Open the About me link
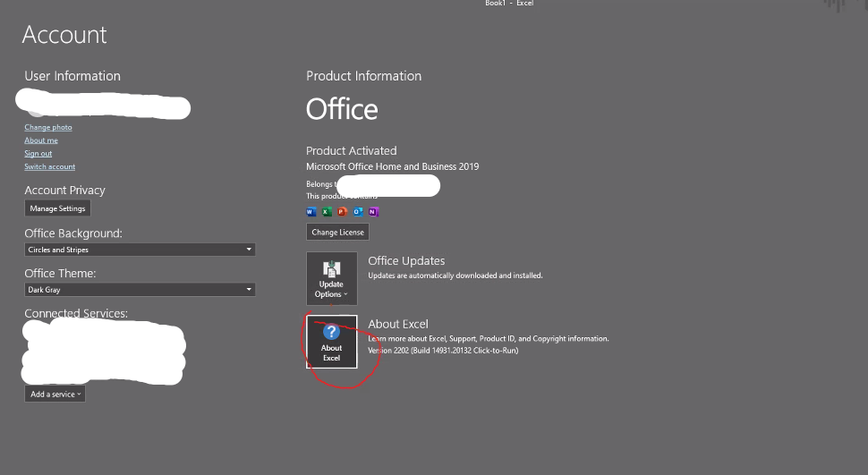868x475 pixels. click(x=41, y=140)
